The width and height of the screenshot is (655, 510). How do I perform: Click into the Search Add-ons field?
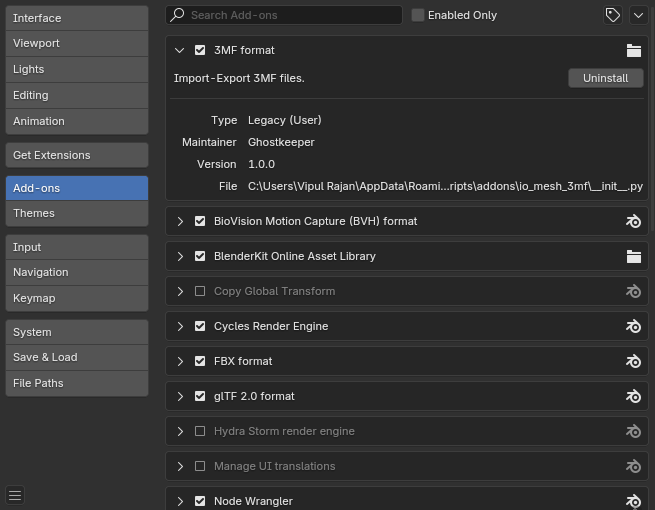point(284,15)
